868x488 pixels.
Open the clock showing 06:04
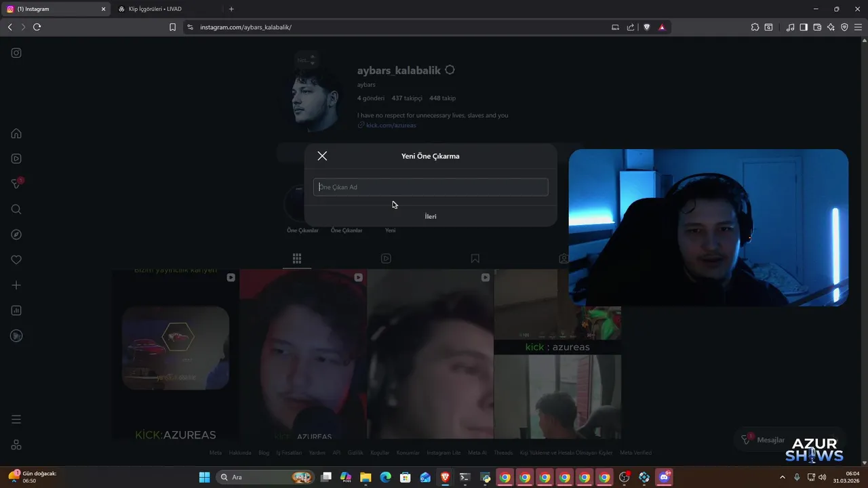click(846, 477)
